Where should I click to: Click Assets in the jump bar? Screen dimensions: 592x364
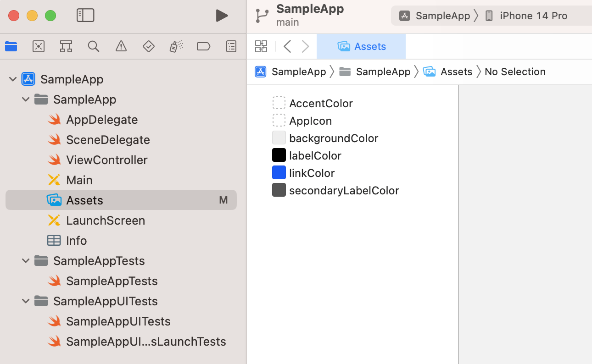(x=448, y=72)
